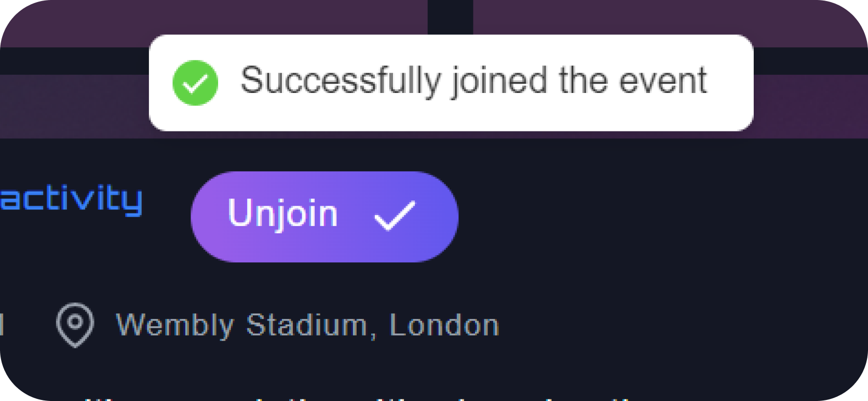Select the Wembly Stadium, London location text
The width and height of the screenshot is (868, 401).
307,326
